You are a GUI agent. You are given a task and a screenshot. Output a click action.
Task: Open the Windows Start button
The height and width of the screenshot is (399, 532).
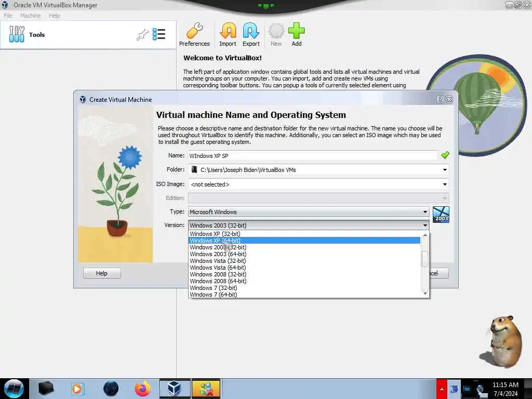pos(14,389)
